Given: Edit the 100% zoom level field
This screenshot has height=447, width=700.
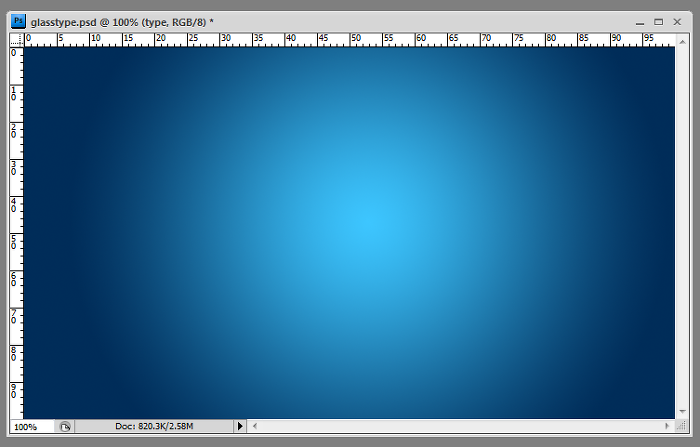Looking at the screenshot, I should coord(32,426).
